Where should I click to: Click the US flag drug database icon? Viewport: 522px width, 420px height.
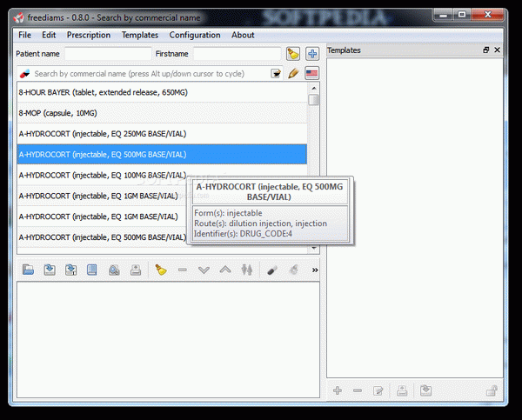tap(311, 74)
